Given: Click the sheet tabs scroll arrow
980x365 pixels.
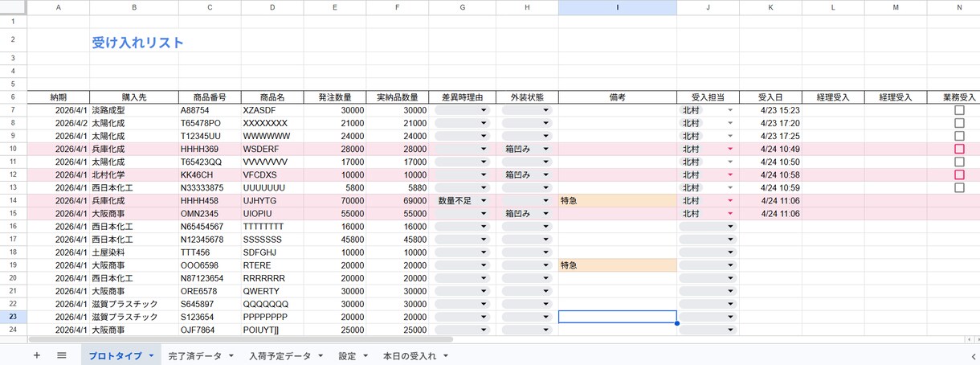Looking at the screenshot, I should click(x=973, y=355).
